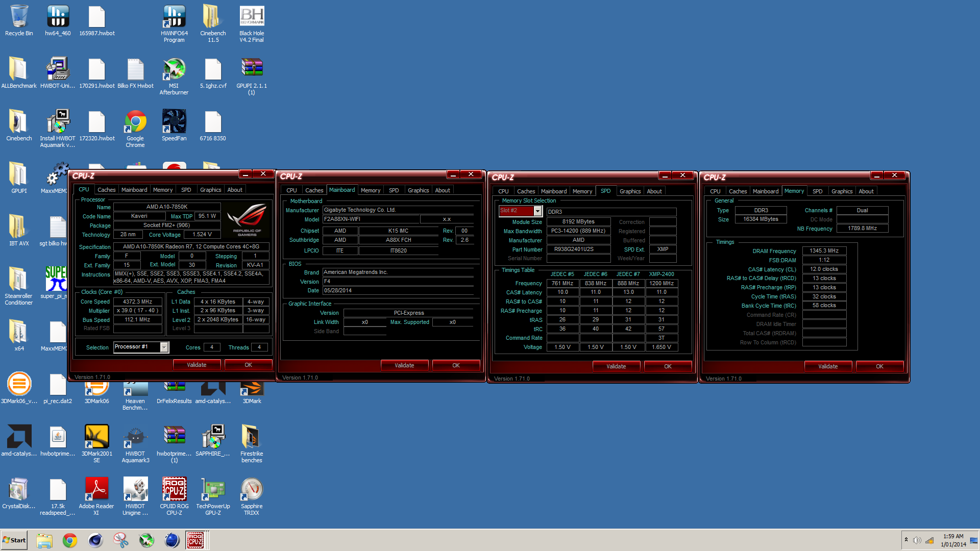Open GPUPI 2.1.1 archive icon
The height and width of the screenshot is (551, 980).
click(252, 76)
